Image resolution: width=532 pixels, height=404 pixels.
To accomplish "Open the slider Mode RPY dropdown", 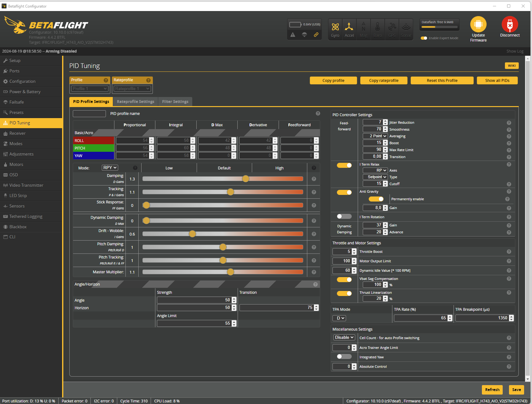I will point(110,168).
